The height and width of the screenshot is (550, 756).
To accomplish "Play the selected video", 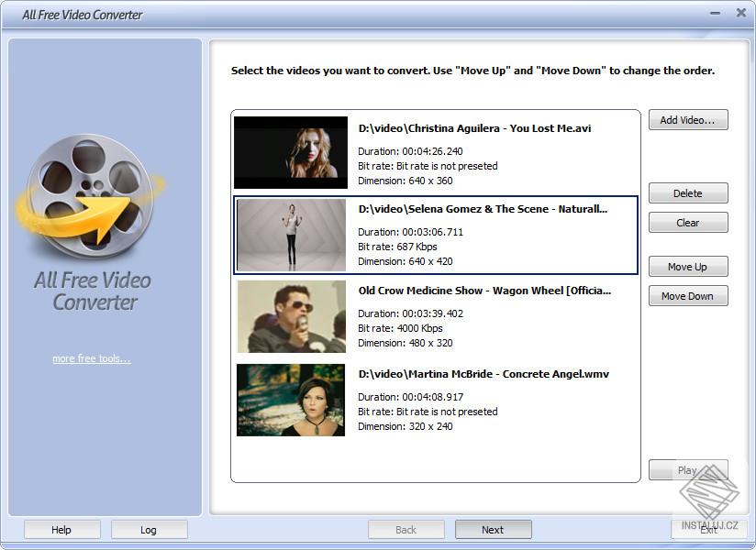I will [x=688, y=469].
